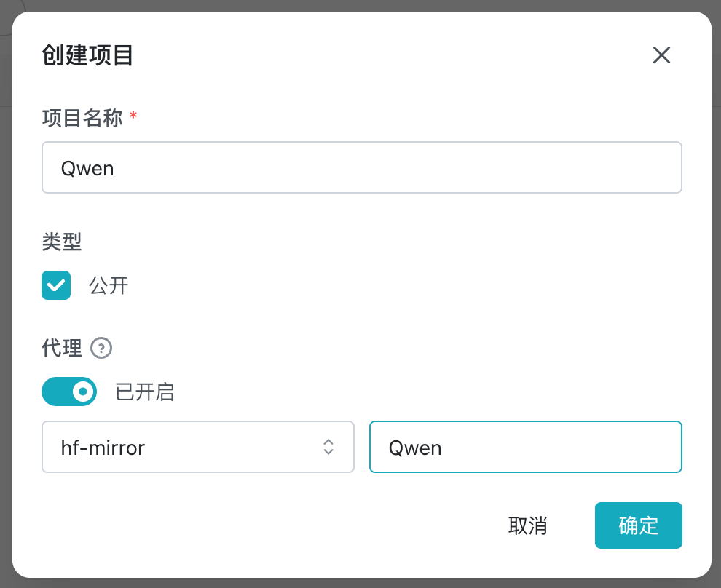Click the 公开 label text
The height and width of the screenshot is (588, 721).
[x=109, y=286]
